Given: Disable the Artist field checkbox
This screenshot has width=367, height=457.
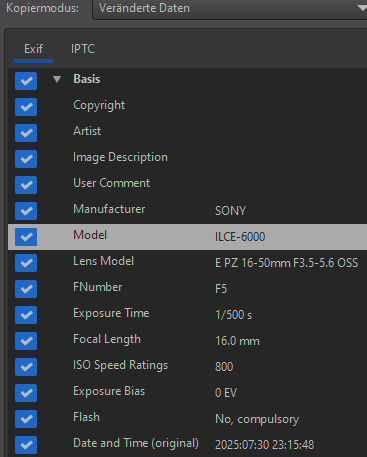Looking at the screenshot, I should pos(26,133).
